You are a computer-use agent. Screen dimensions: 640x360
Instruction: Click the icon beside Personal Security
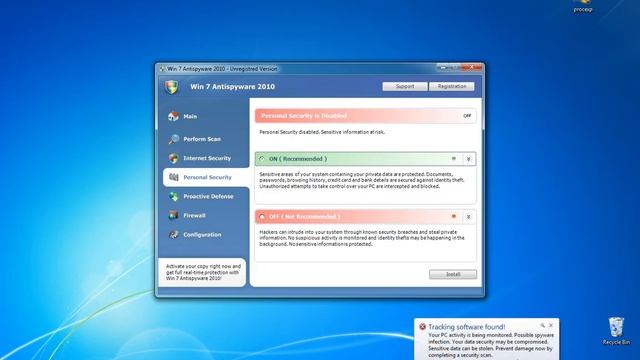[174, 177]
